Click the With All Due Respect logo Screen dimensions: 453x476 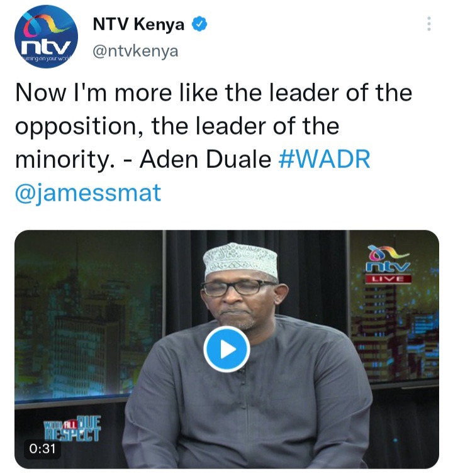tap(73, 429)
